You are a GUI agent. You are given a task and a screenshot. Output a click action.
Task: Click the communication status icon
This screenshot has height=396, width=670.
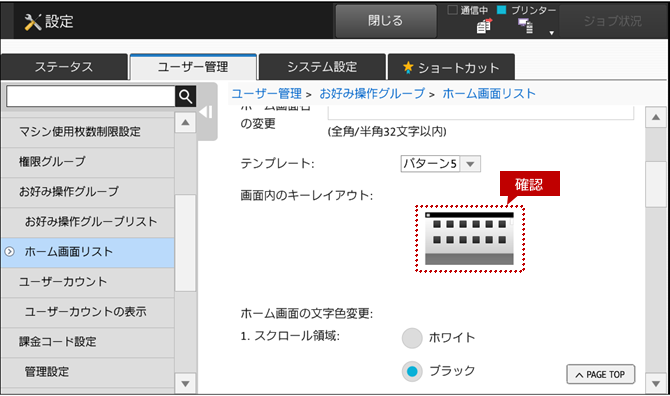[484, 26]
